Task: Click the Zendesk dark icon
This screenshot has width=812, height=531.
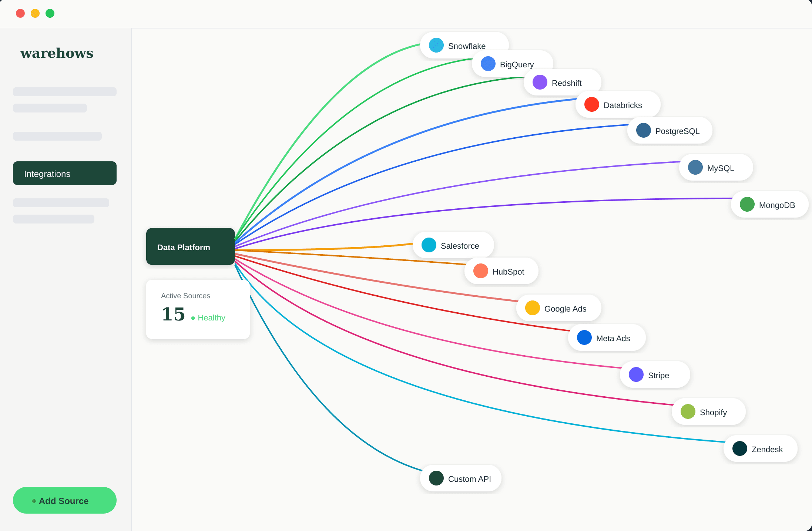Action: [739, 449]
